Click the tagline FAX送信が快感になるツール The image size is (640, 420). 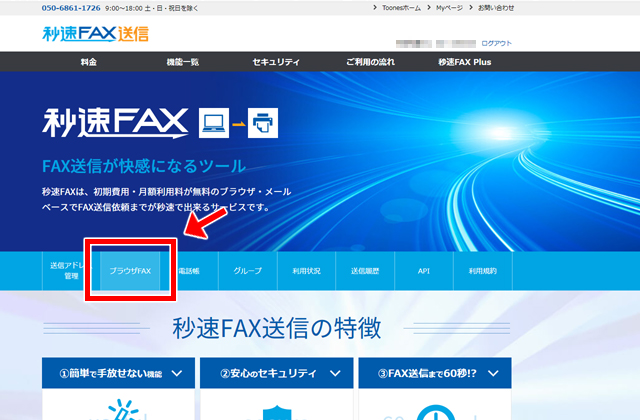pyautogui.click(x=144, y=166)
